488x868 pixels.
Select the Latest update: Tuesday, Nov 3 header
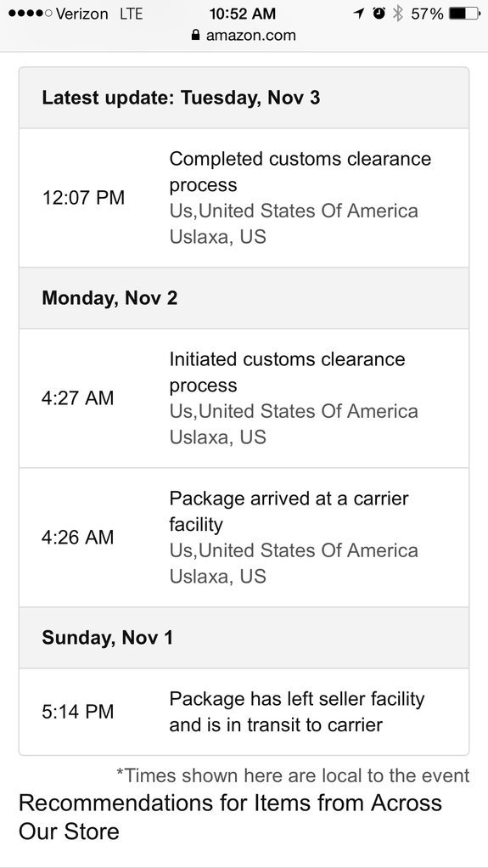[244, 98]
